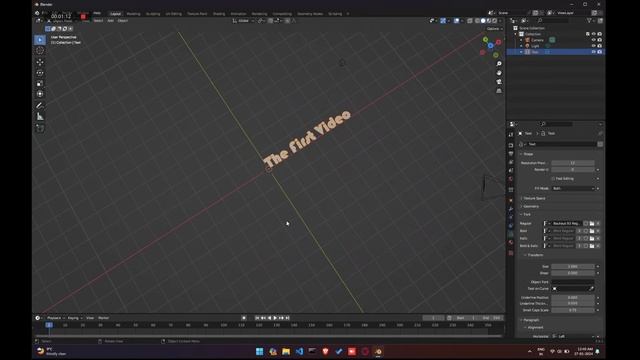This screenshot has width=640, height=360.
Task: Open the Global transform orientation dropdown
Action: pos(243,20)
